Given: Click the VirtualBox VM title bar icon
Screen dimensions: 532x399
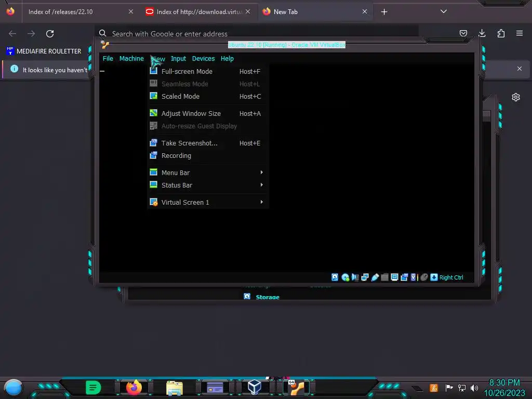Looking at the screenshot, I should pyautogui.click(x=105, y=45).
